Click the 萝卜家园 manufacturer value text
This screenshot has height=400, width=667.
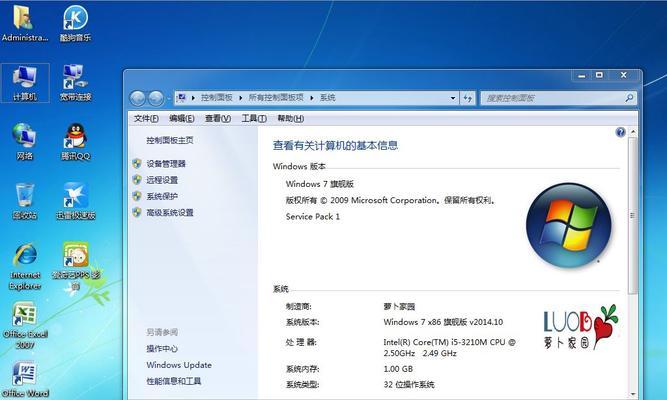tap(399, 306)
